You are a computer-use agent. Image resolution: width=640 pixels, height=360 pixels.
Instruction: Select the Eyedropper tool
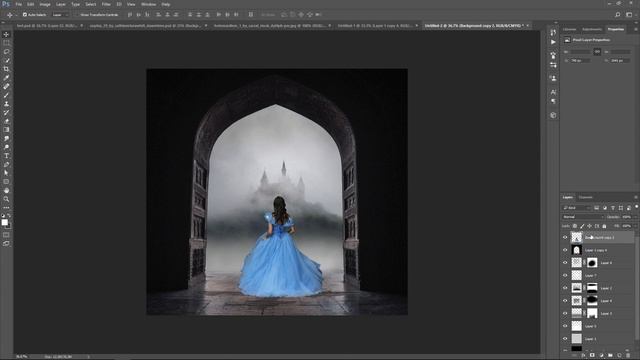6,78
